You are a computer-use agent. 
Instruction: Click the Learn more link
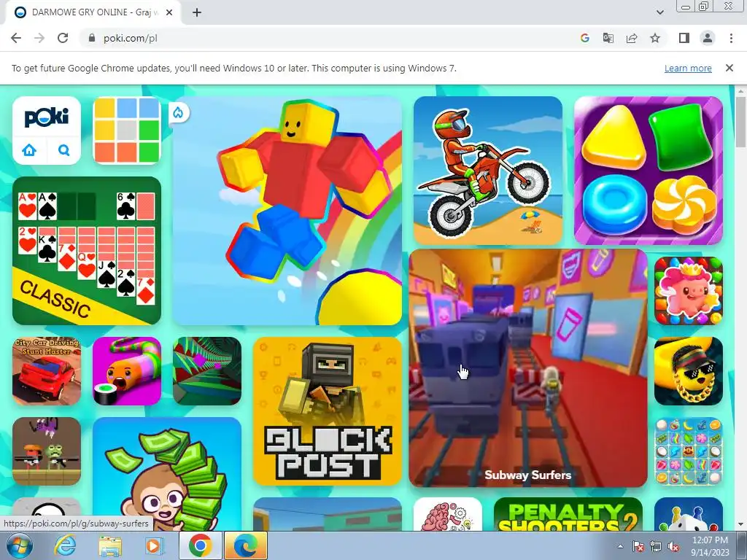[x=688, y=68]
